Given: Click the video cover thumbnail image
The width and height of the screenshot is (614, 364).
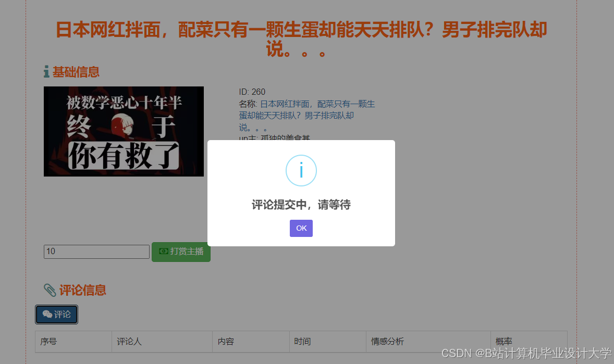Looking at the screenshot, I should coord(124,131).
